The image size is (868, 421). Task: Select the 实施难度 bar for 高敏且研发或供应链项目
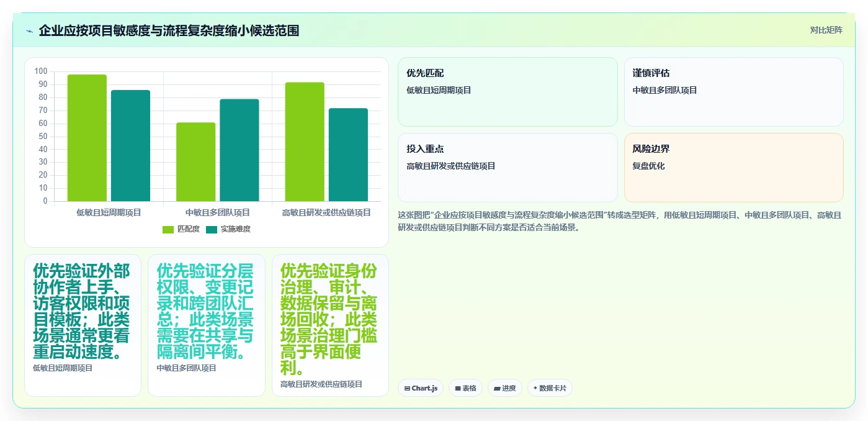click(x=348, y=155)
